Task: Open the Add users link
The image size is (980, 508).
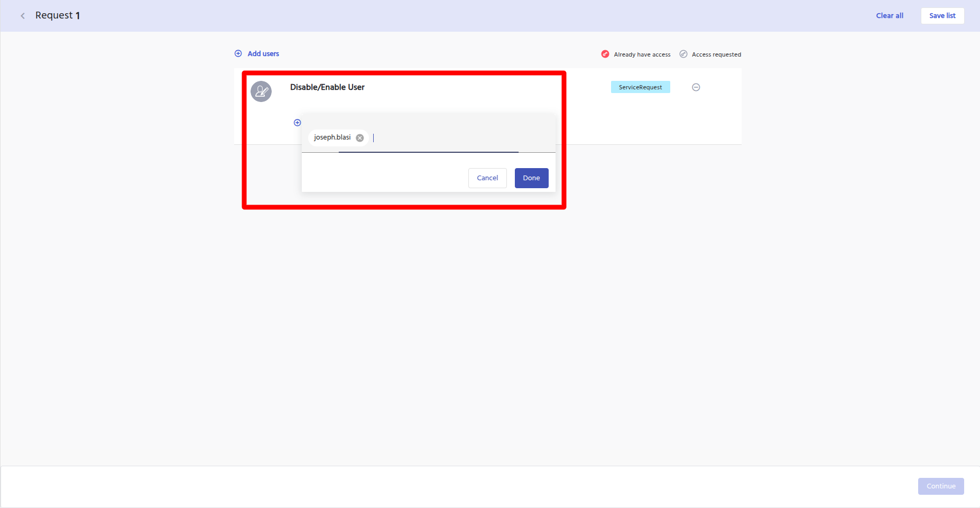Action: [x=263, y=53]
